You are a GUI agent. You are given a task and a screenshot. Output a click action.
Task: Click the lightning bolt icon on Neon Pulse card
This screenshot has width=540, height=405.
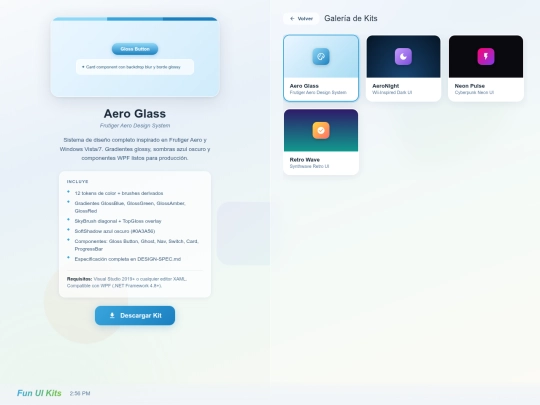point(486,56)
